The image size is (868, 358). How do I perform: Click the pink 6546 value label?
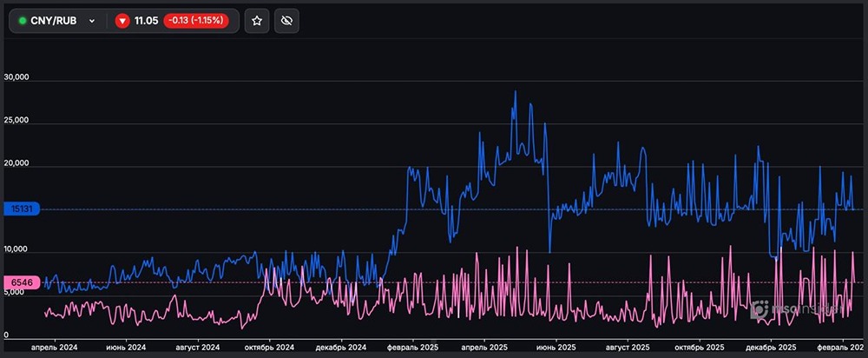21,282
